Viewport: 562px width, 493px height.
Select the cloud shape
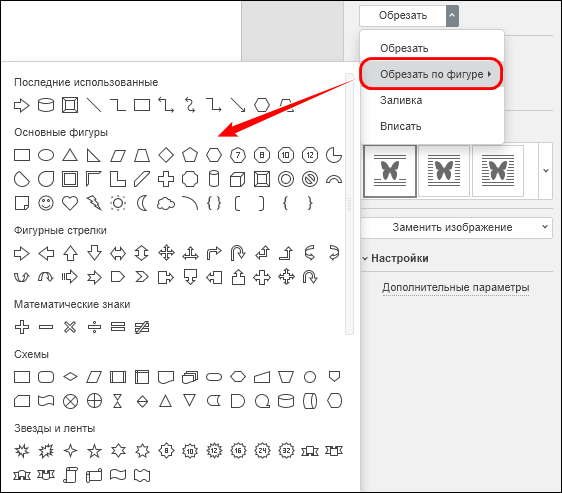click(166, 203)
